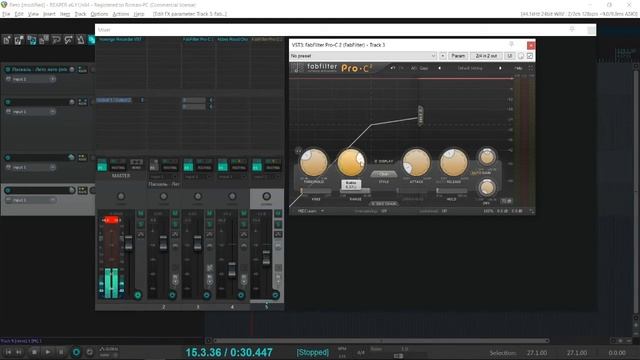Screen dimensions: 640x360
Task: Click the Pro-C 2 Help button
Action: 518,68
